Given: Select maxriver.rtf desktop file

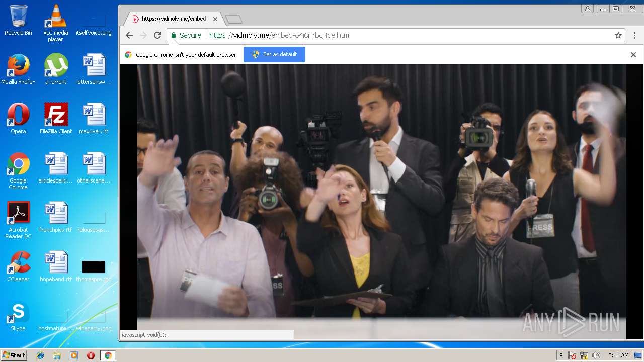Looking at the screenshot, I should pyautogui.click(x=94, y=119).
